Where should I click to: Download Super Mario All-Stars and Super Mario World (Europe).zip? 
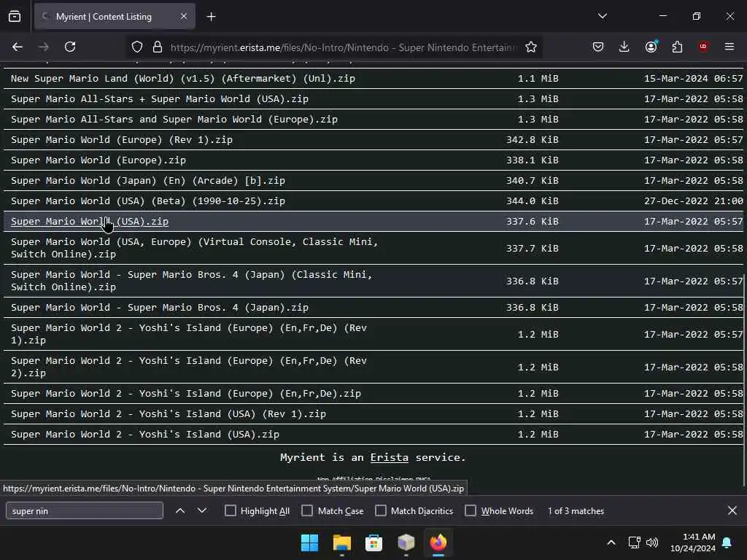tap(174, 120)
